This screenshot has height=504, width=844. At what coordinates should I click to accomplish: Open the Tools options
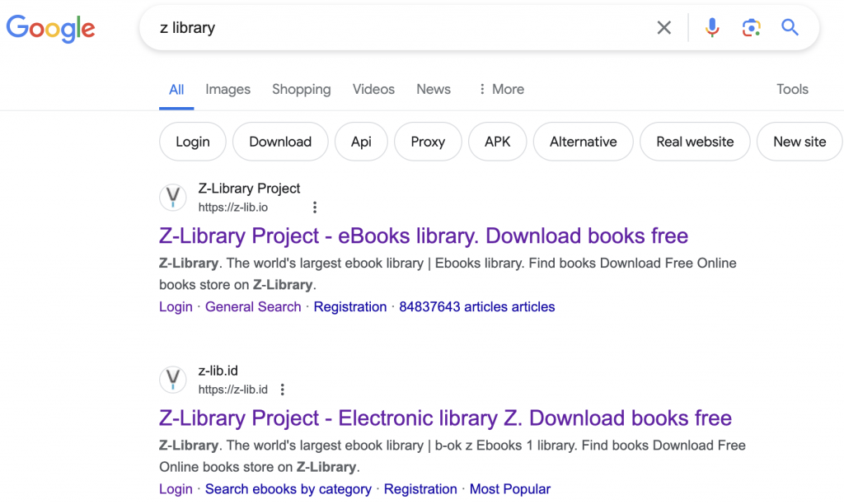[792, 89]
